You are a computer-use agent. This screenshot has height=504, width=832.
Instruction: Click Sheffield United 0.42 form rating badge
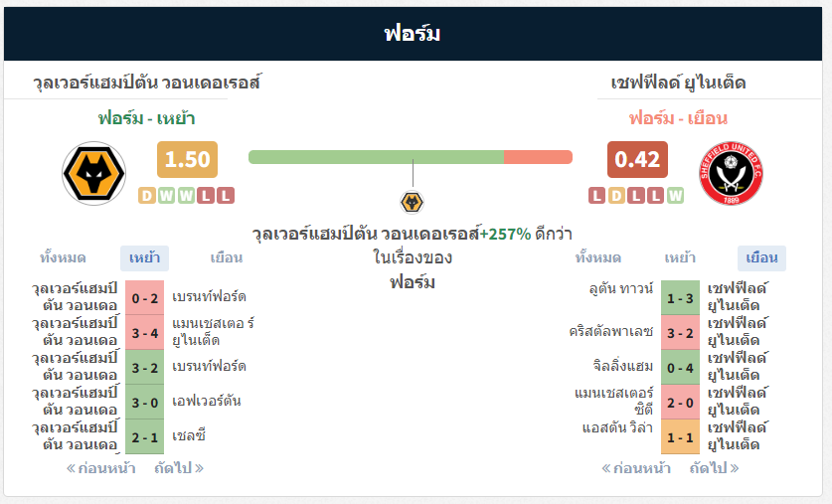637,159
